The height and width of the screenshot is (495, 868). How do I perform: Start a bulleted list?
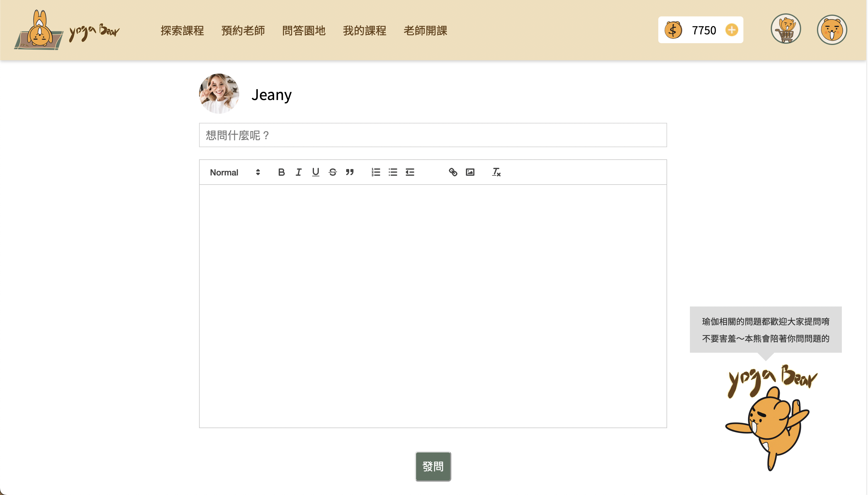[x=393, y=172]
